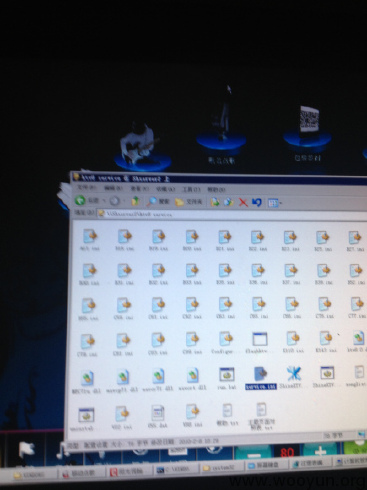Expand the Back button history arrow
This screenshot has width=367, height=490.
[x=104, y=201]
